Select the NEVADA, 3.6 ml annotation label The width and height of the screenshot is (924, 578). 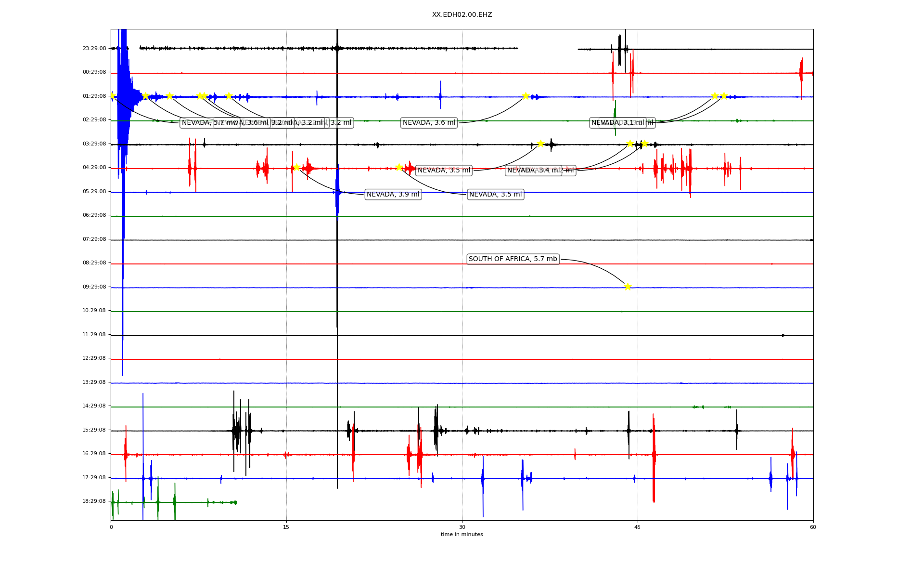click(429, 123)
